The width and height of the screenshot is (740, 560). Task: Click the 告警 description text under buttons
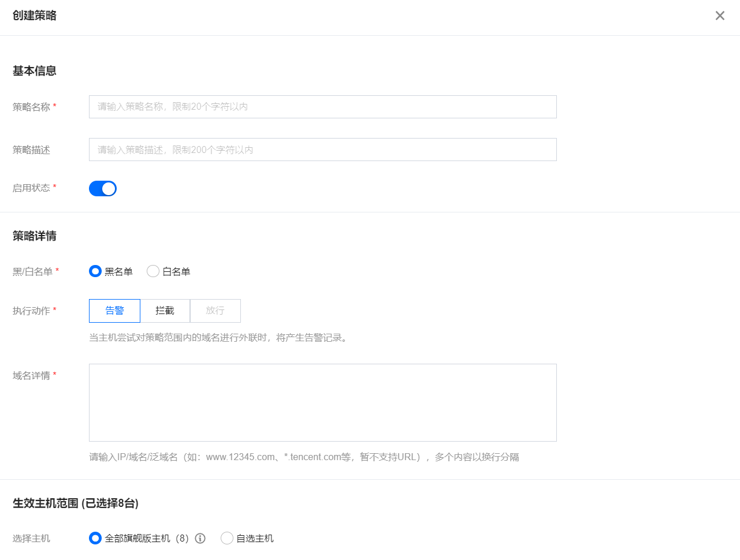pos(219,338)
